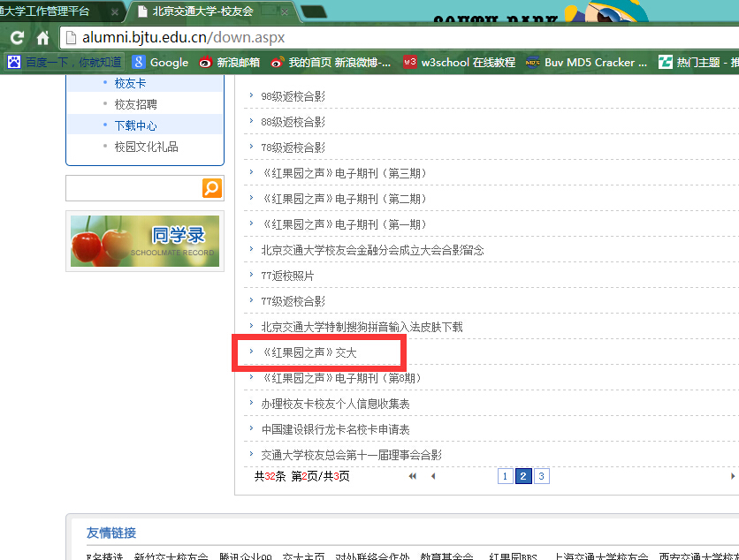Open 搜狗拼音输入法皮肤下载 link
The width and height of the screenshot is (739, 560).
[x=362, y=327]
